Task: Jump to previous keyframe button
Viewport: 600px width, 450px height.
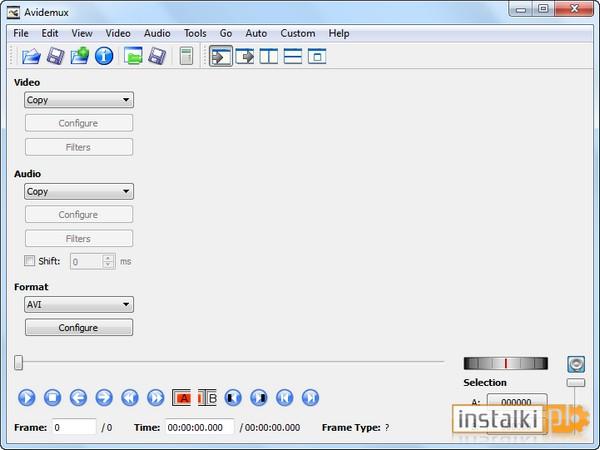Action: [x=130, y=398]
